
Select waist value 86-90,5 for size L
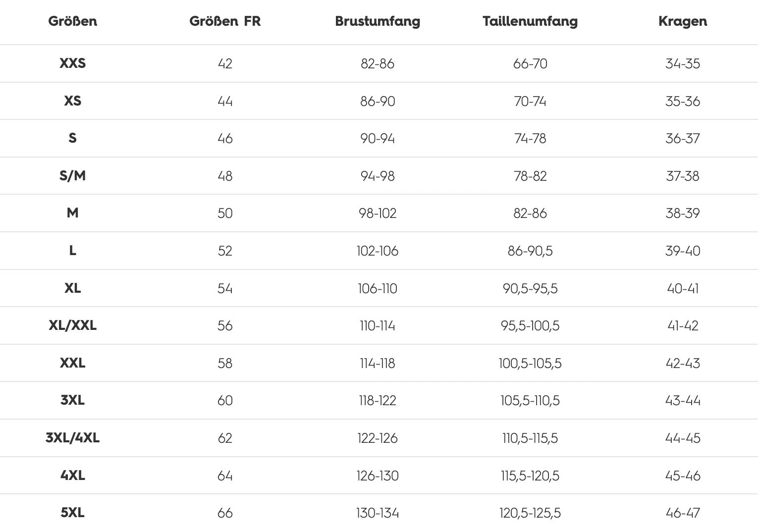pos(530,251)
